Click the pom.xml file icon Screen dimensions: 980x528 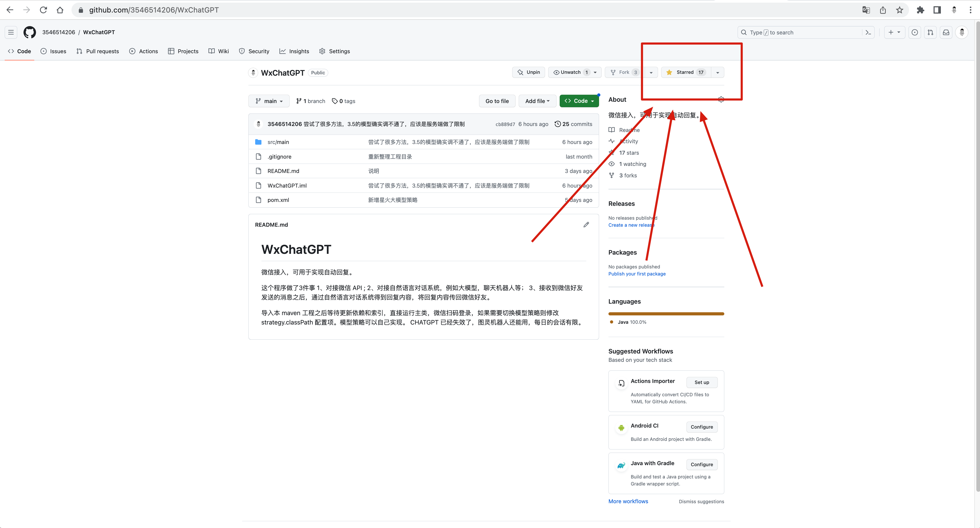258,200
